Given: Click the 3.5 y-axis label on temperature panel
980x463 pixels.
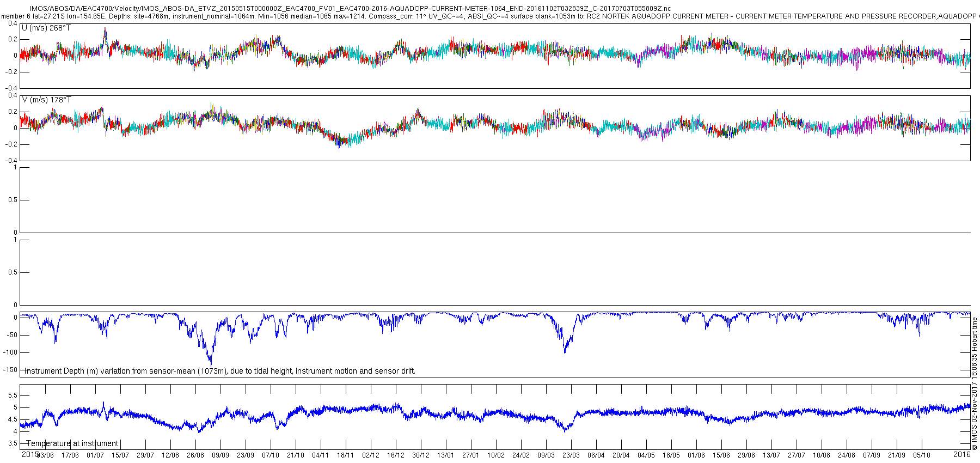Looking at the screenshot, I should (x=13, y=443).
